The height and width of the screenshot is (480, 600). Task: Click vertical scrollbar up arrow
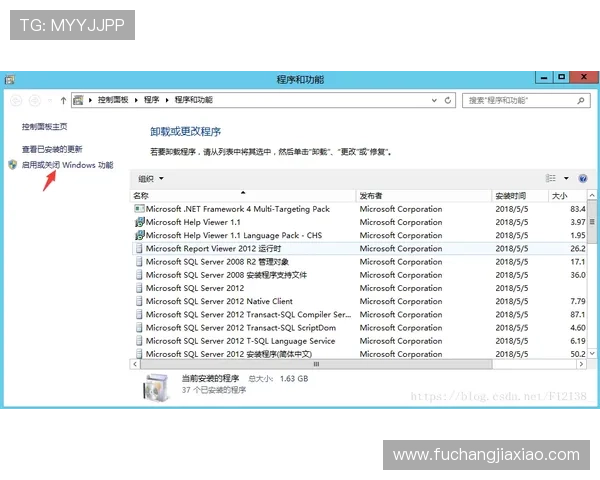592,195
